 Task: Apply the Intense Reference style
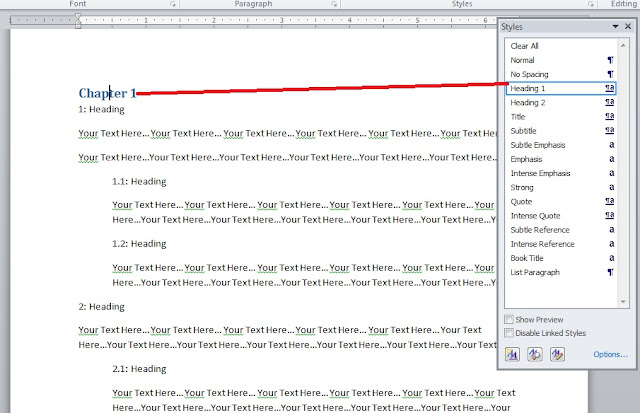tap(561, 244)
